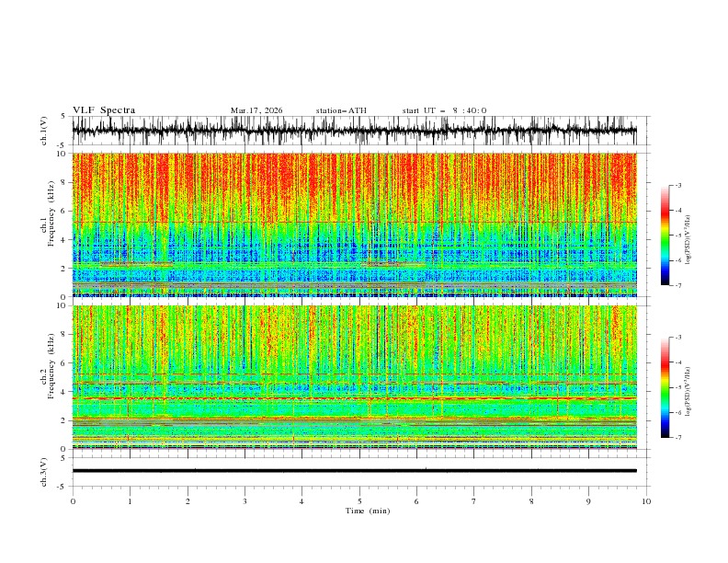728x563 pixels.
Task: Select the date 'Mar.17, 2026' label
Action: (x=256, y=110)
